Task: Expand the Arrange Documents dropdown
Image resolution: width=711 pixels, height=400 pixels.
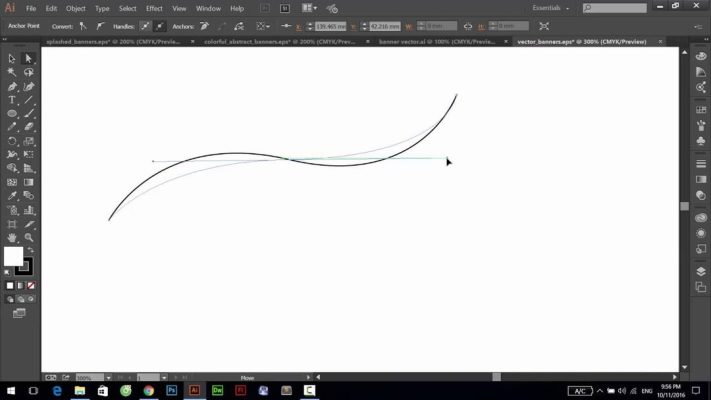Action: tap(312, 8)
